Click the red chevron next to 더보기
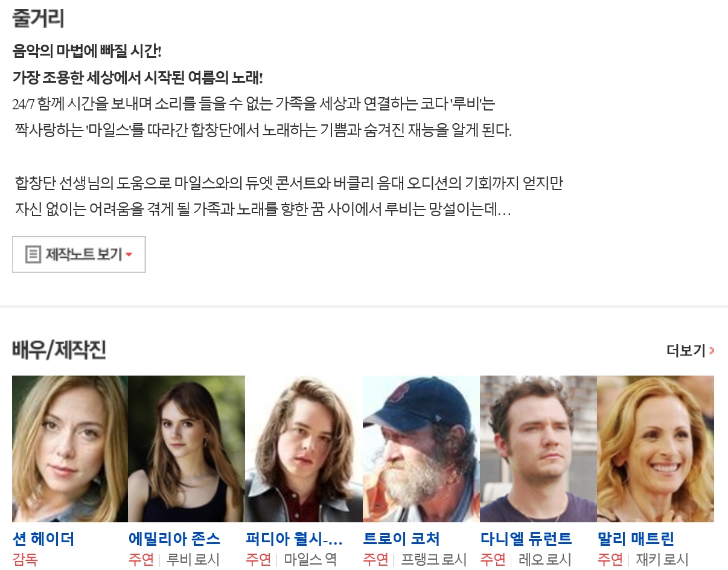728x570 pixels. (712, 350)
